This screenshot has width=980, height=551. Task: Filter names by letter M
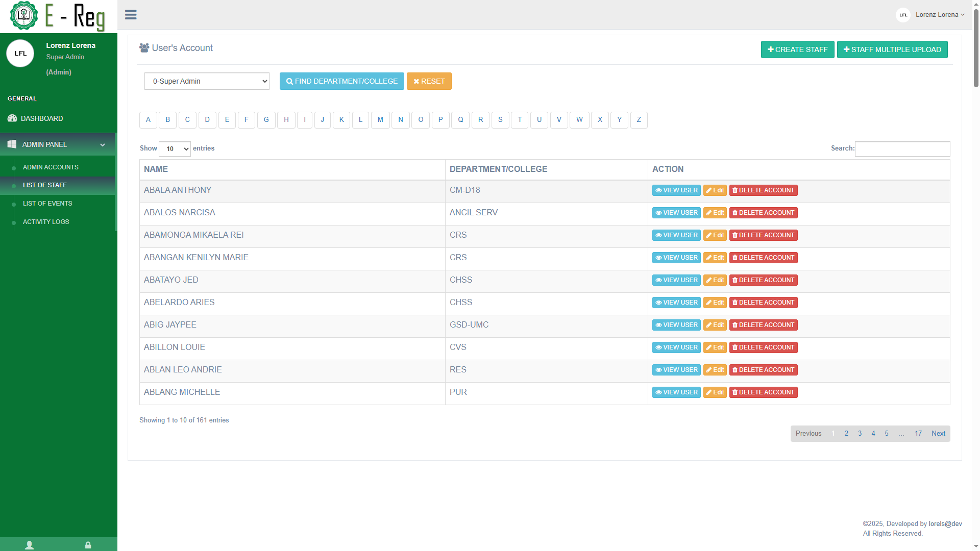click(380, 120)
